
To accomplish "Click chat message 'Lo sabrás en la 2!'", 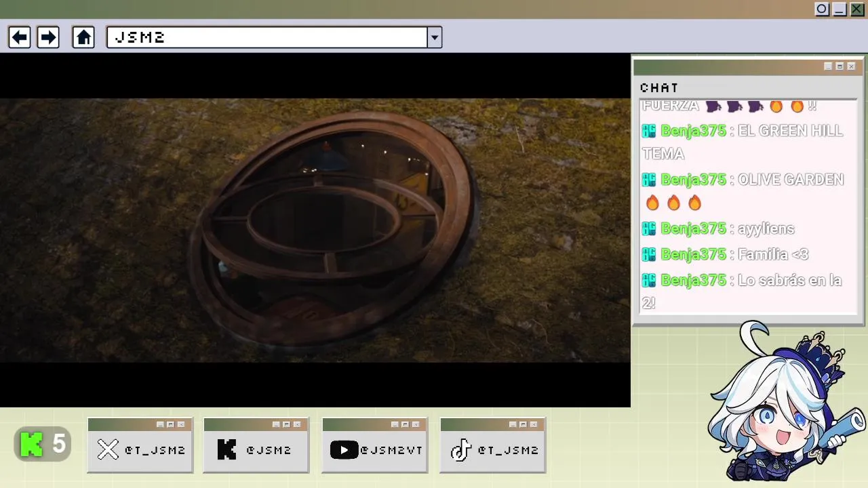I will pos(743,291).
